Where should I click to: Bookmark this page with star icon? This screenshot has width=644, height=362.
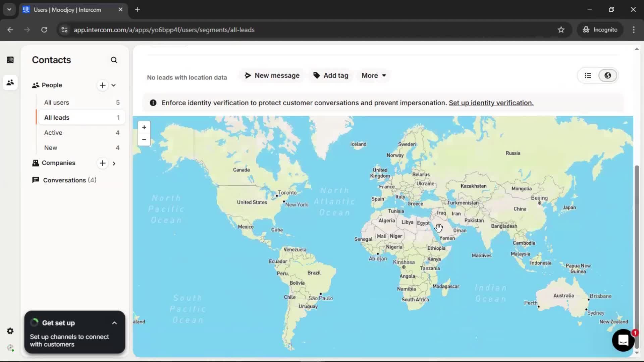point(561,30)
